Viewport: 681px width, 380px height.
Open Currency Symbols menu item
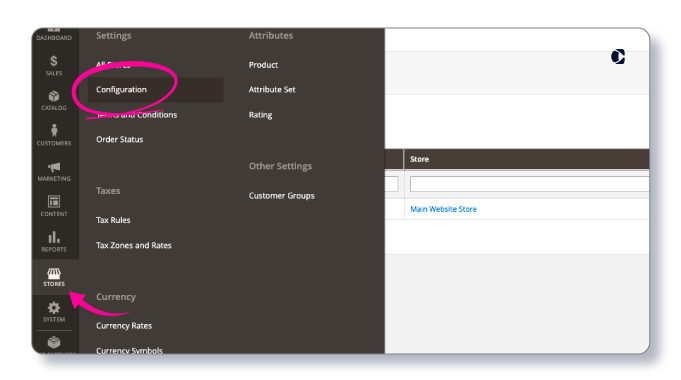(x=129, y=350)
